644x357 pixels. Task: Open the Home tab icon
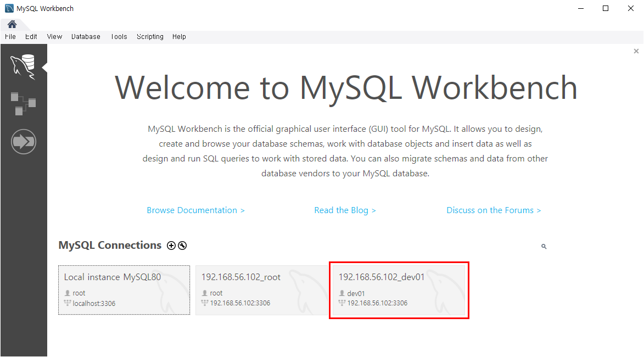pyautogui.click(x=12, y=24)
